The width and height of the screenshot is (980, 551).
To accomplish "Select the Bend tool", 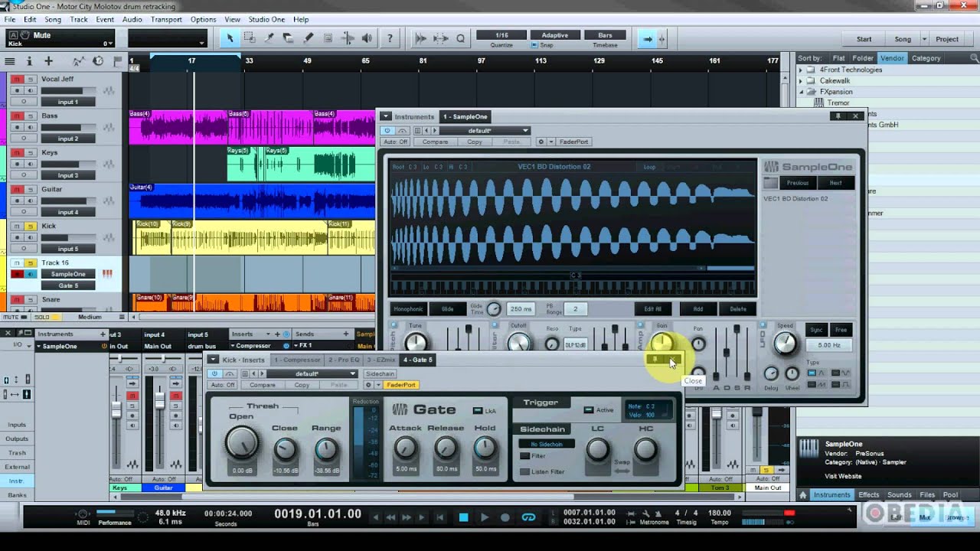I will (348, 37).
